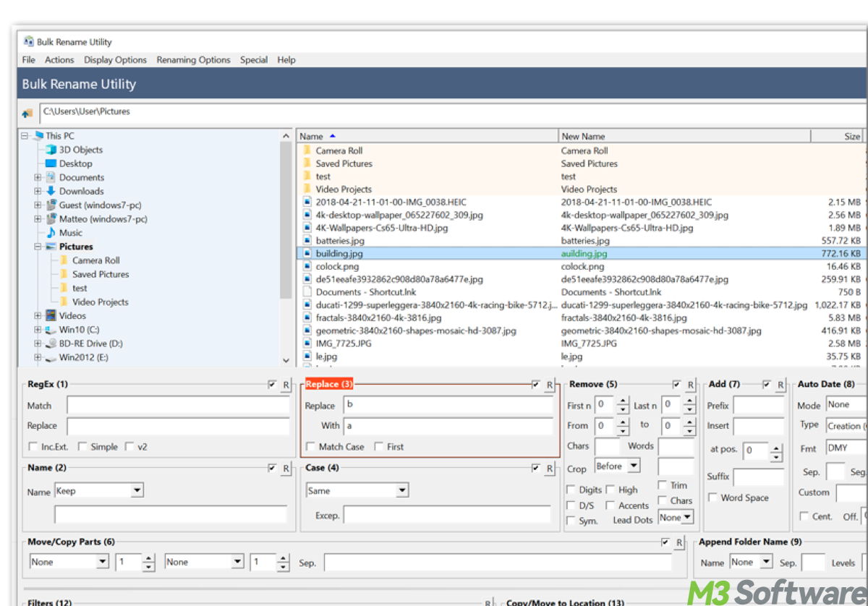The image size is (868, 606).
Task: Enable the Trim checkbox
Action: point(662,485)
